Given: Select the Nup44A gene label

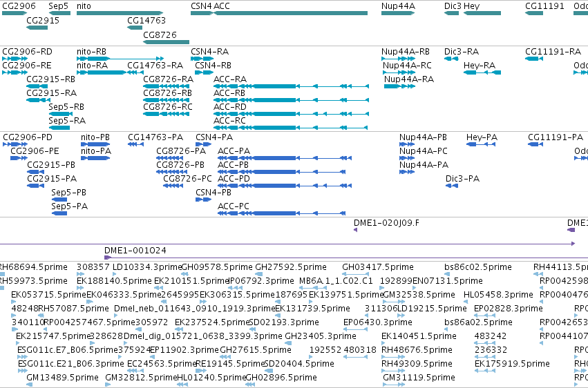Looking at the screenshot, I should pyautogui.click(x=398, y=6).
